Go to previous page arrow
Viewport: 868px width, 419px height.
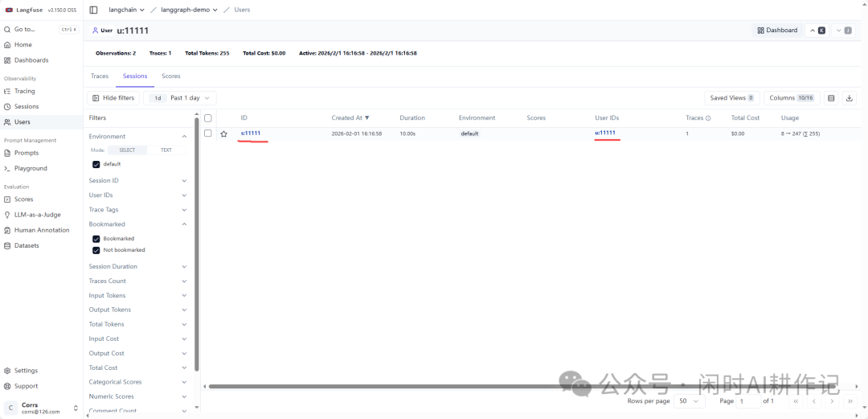point(814,401)
